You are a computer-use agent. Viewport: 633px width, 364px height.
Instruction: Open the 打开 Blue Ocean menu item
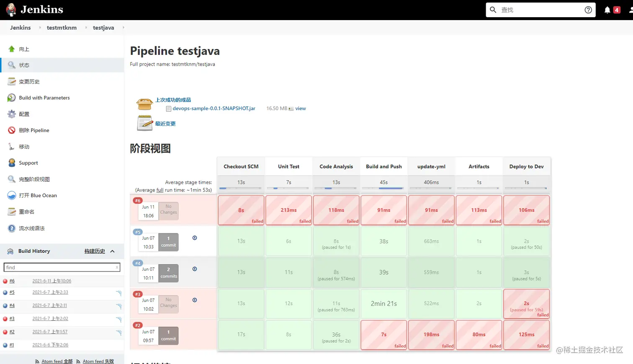point(38,195)
